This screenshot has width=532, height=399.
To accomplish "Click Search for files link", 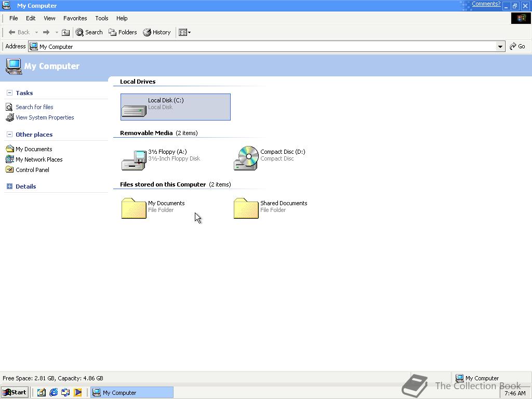I will pos(34,107).
